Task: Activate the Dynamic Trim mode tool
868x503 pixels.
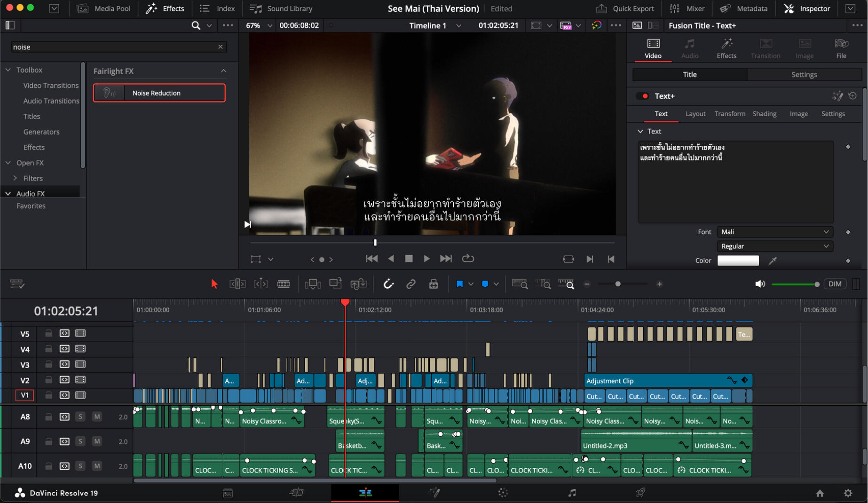Action: pos(260,284)
